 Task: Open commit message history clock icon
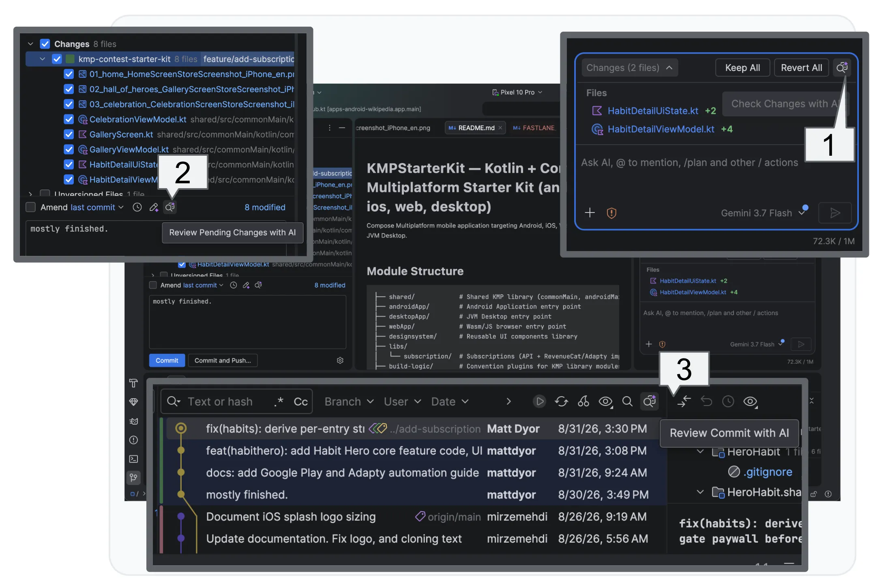tap(137, 207)
